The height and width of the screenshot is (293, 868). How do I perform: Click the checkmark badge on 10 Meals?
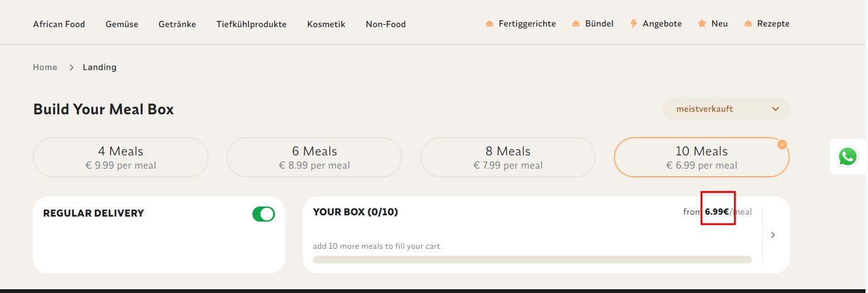[x=782, y=145]
